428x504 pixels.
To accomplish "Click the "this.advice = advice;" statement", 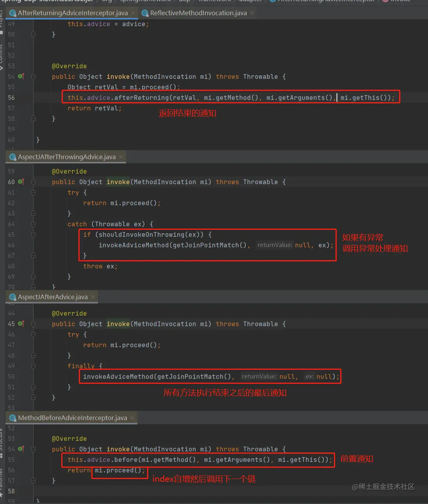I will 108,24.
